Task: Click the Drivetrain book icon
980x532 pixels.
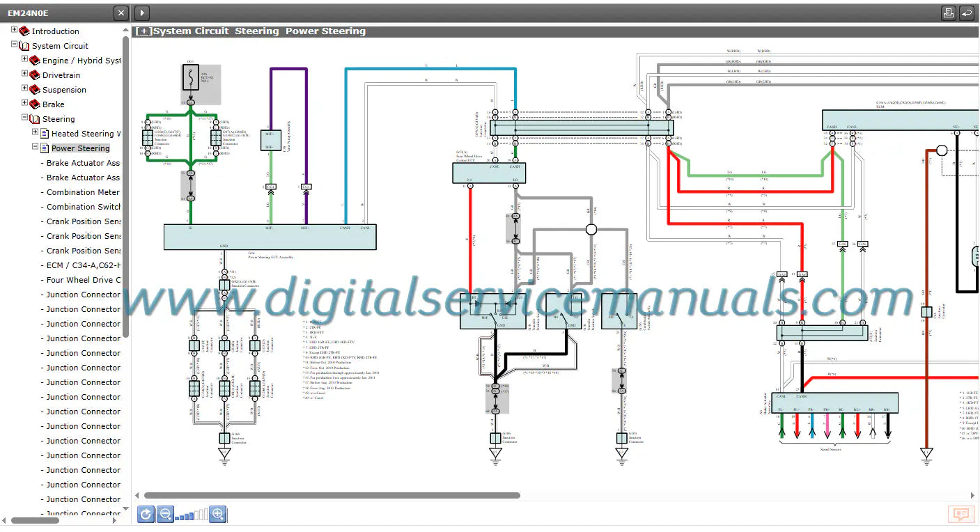Action: (x=35, y=75)
